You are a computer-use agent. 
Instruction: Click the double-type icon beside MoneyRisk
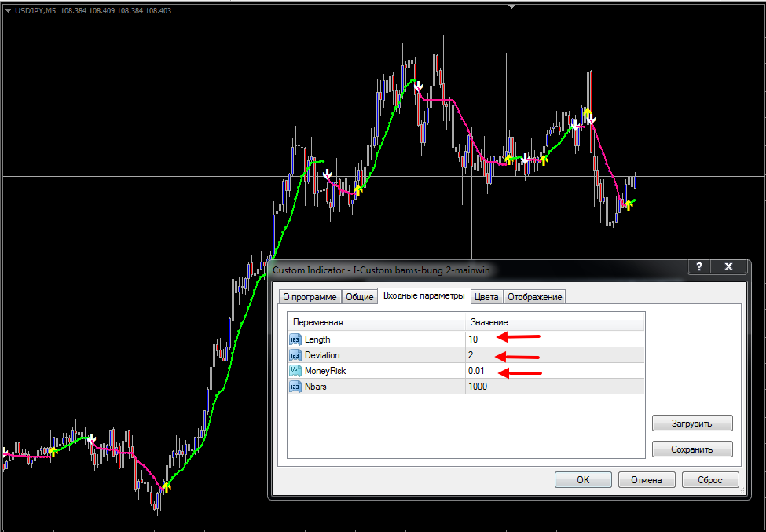point(295,371)
